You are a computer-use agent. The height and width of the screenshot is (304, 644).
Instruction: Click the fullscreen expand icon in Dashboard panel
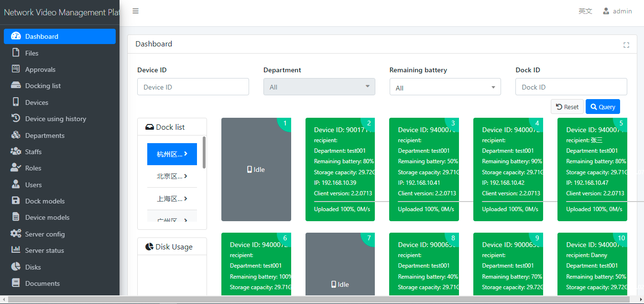[x=626, y=45]
